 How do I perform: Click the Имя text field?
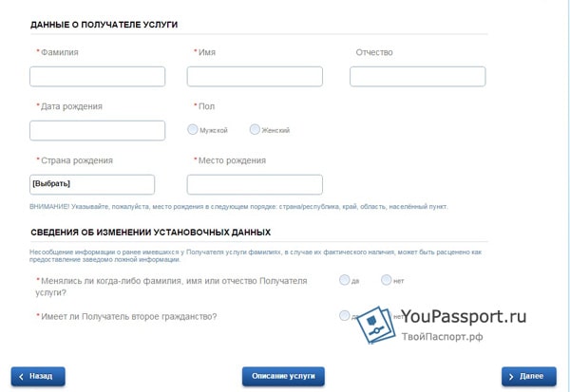pos(255,76)
